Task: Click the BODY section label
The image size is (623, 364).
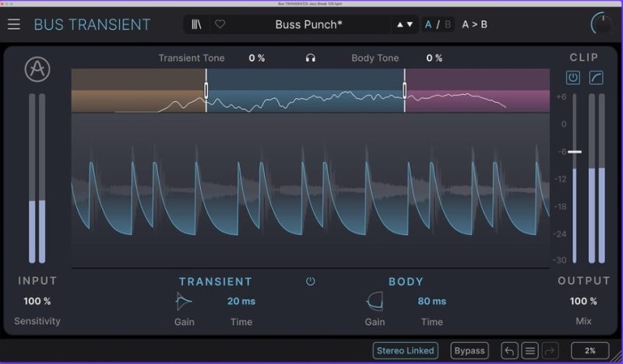Action: pos(406,282)
